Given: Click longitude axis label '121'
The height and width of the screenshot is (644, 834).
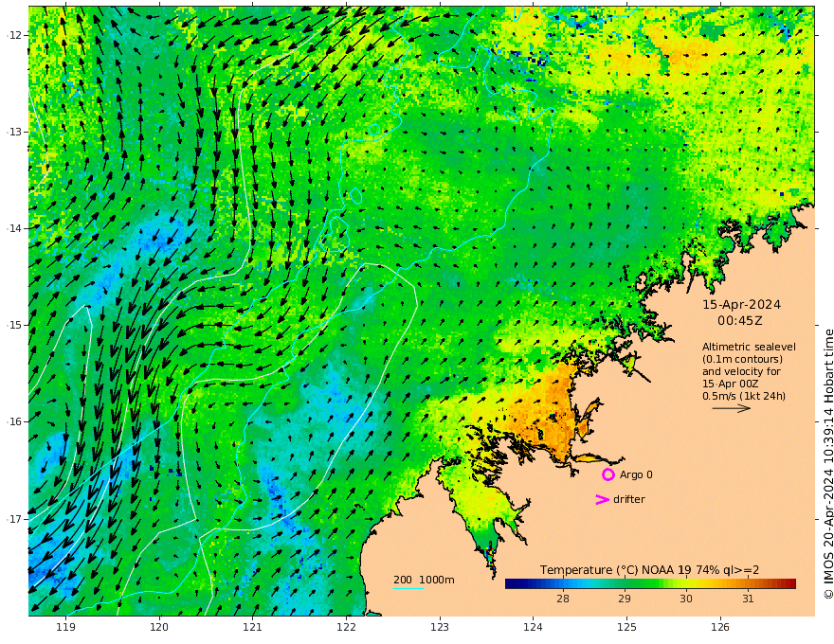Looking at the screenshot, I should tap(253, 628).
